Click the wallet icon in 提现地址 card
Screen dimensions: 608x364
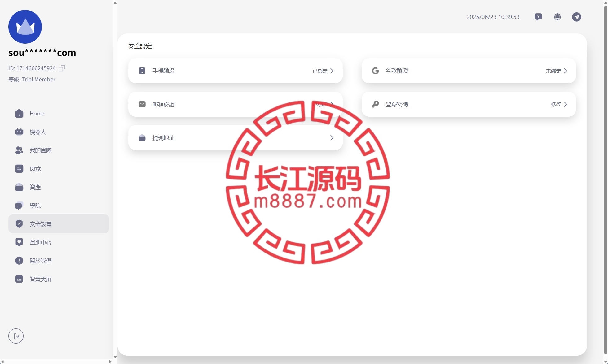coord(142,138)
